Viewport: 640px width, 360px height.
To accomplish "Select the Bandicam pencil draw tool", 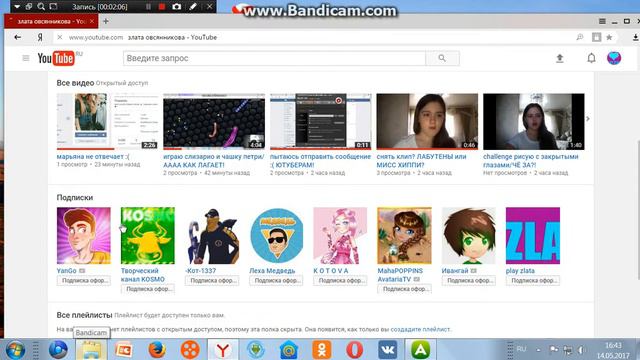I will pyautogui.click(x=193, y=7).
